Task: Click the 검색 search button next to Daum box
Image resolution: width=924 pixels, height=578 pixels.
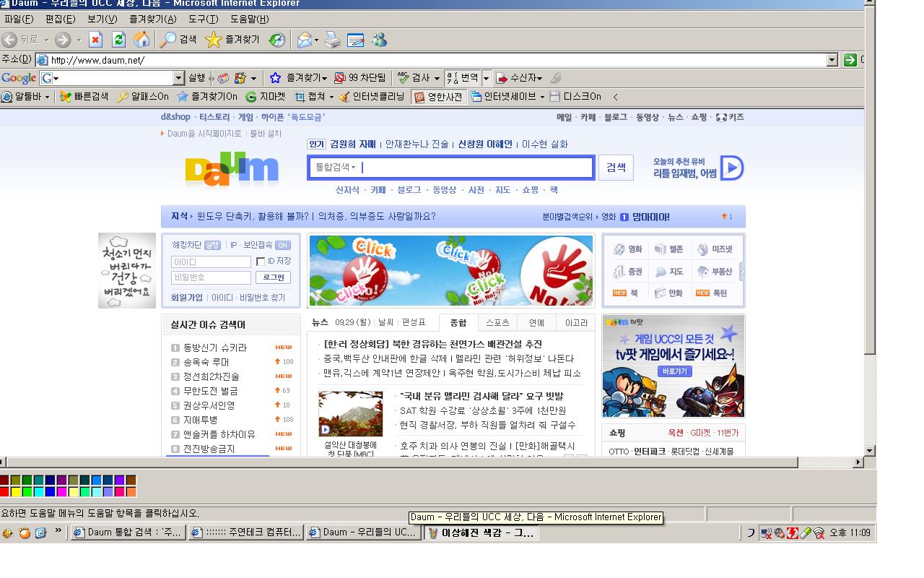Action: 616,168
